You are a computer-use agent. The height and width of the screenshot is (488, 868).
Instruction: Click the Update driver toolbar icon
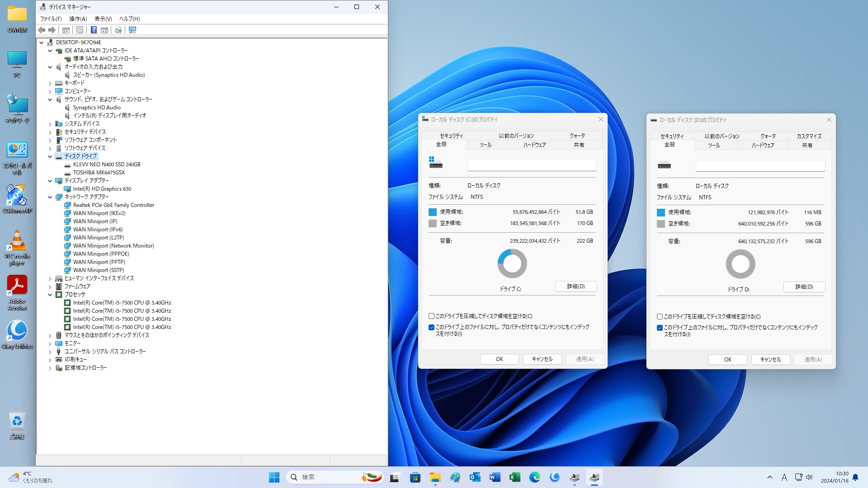(x=118, y=30)
